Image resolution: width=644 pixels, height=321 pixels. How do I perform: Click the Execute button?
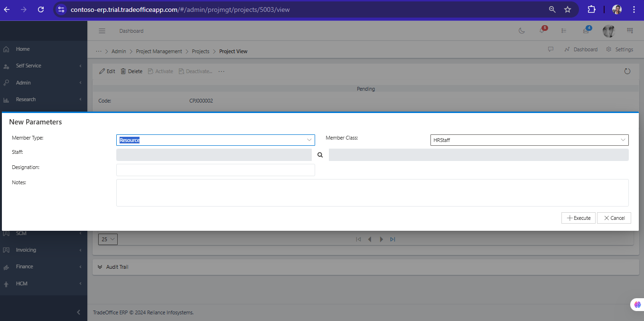click(578, 218)
